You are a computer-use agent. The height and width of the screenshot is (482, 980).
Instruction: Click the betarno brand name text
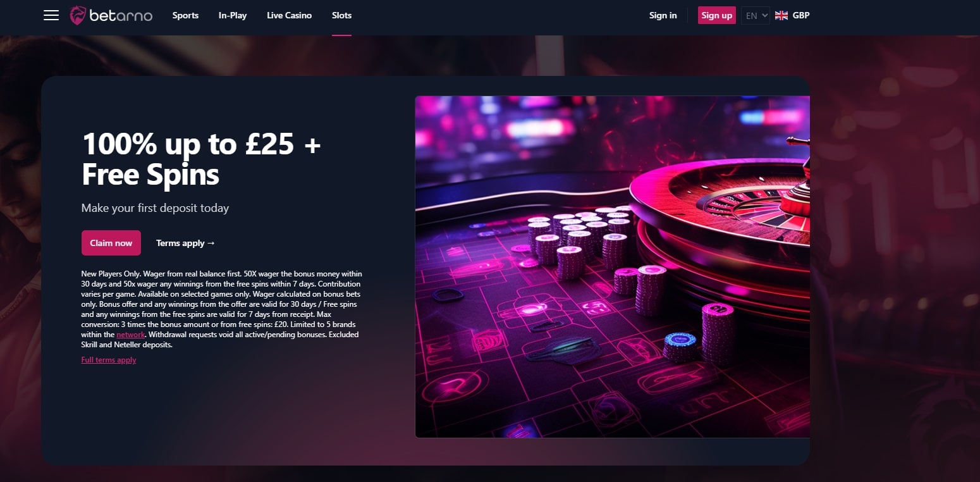click(x=121, y=15)
